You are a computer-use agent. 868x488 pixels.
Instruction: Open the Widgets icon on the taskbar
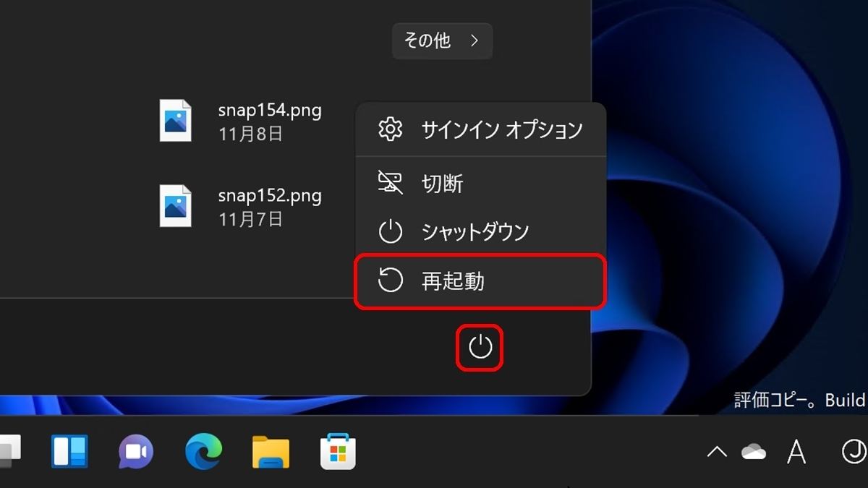pos(69,452)
